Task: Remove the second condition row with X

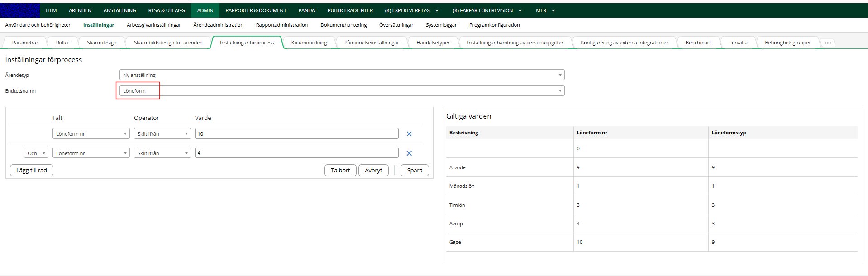Action: tap(409, 153)
